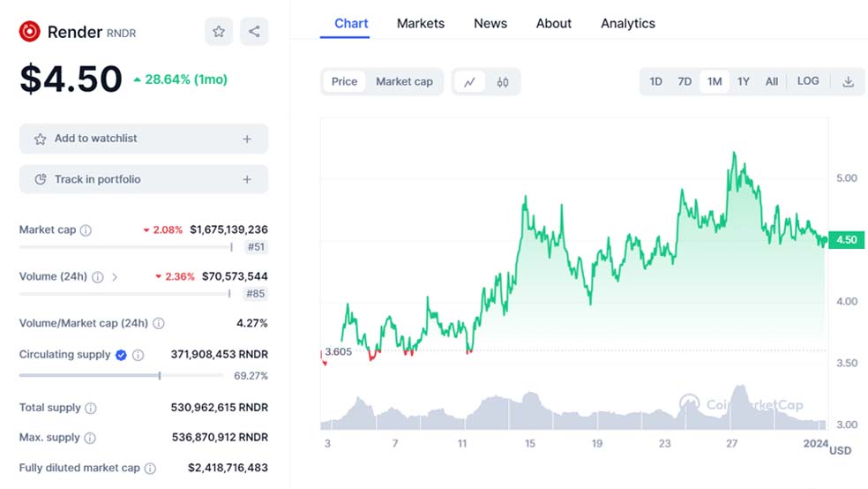
Task: Click plus icon on Add to watchlist
Action: pos(247,139)
